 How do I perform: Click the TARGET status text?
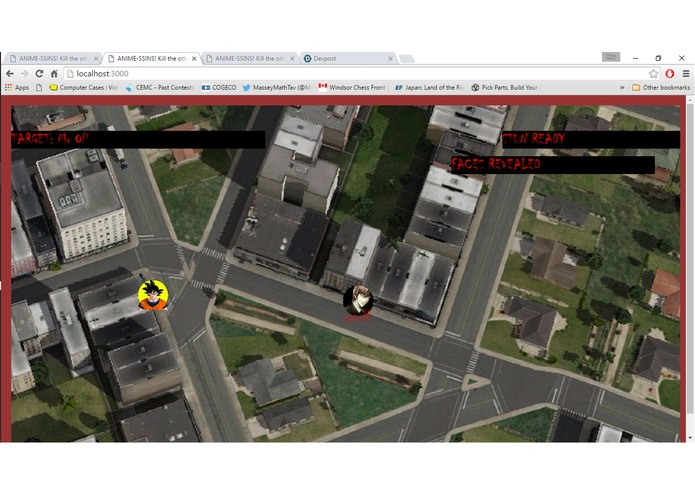(x=50, y=139)
